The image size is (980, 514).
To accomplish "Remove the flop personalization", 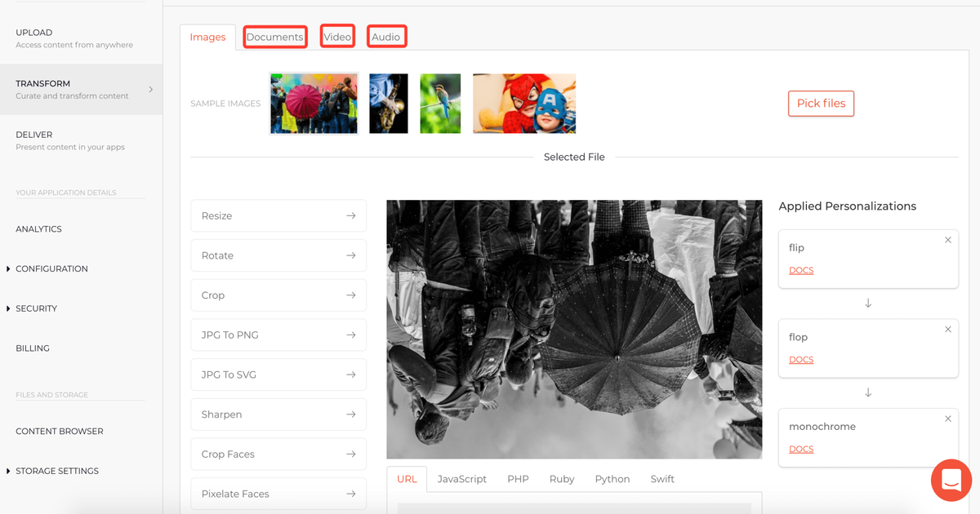I will pos(947,329).
